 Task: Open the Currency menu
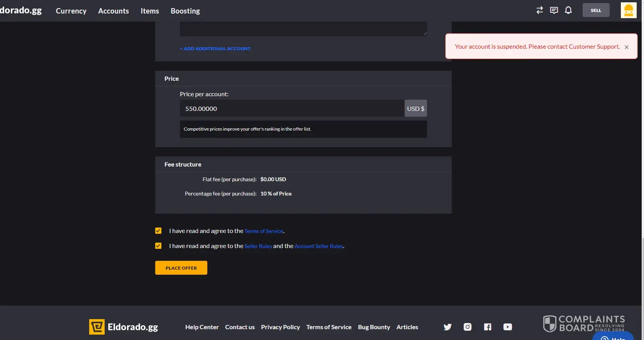pyautogui.click(x=71, y=11)
